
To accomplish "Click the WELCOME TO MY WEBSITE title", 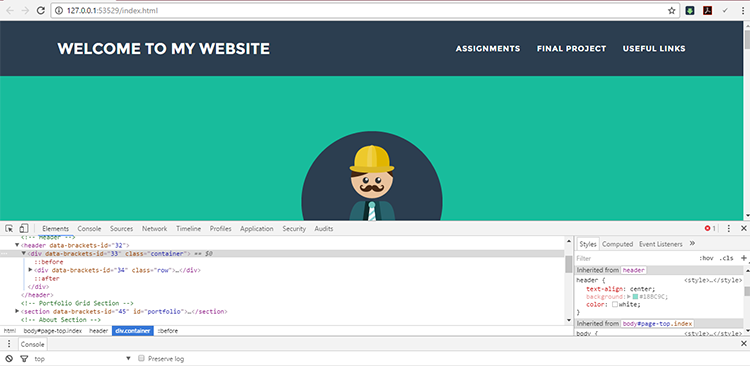I will click(x=164, y=49).
